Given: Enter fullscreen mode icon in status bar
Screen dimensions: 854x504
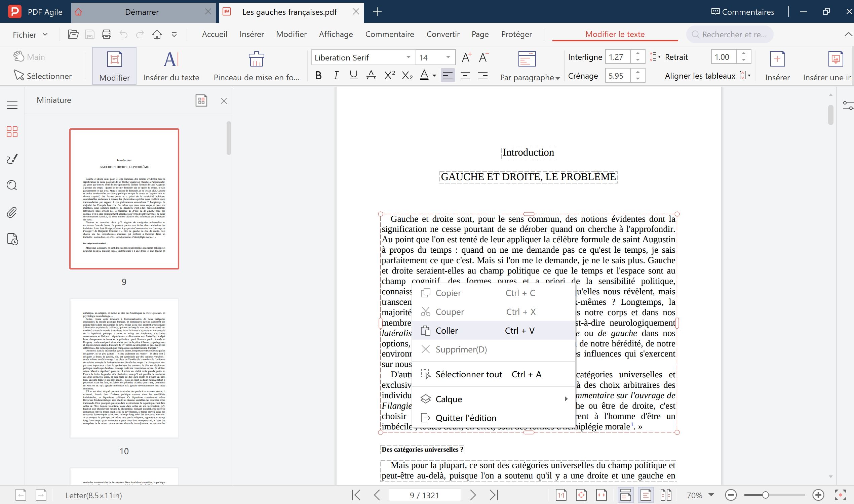Looking at the screenshot, I should (x=840, y=495).
